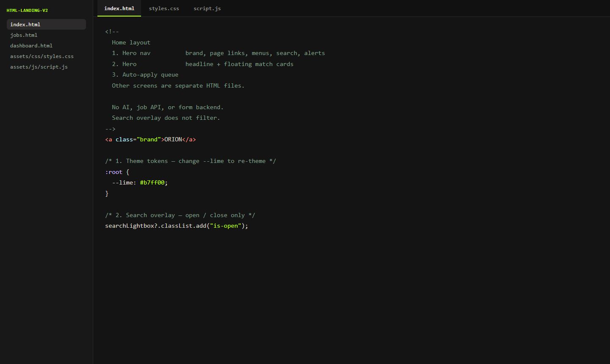Open assets/js/script.js in the sidebar
Screen dimensions: 610x364
46,67
